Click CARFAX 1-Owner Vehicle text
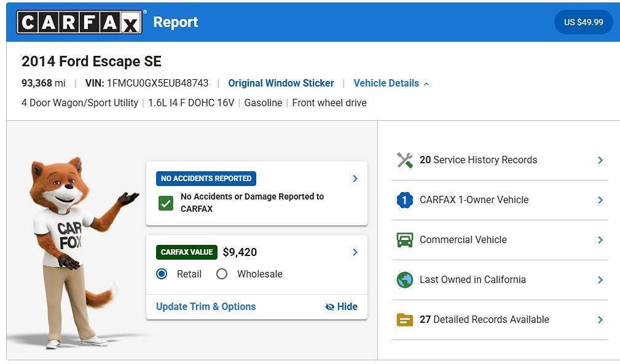This screenshot has height=364, width=620. coord(474,199)
